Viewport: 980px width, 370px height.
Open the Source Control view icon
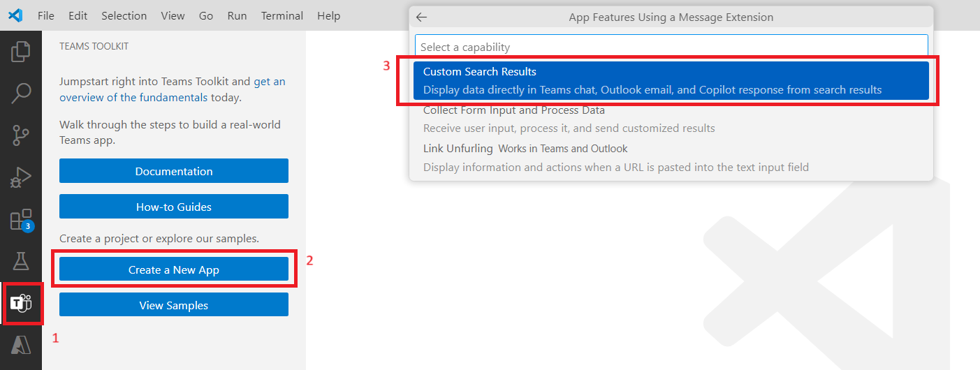[x=21, y=135]
